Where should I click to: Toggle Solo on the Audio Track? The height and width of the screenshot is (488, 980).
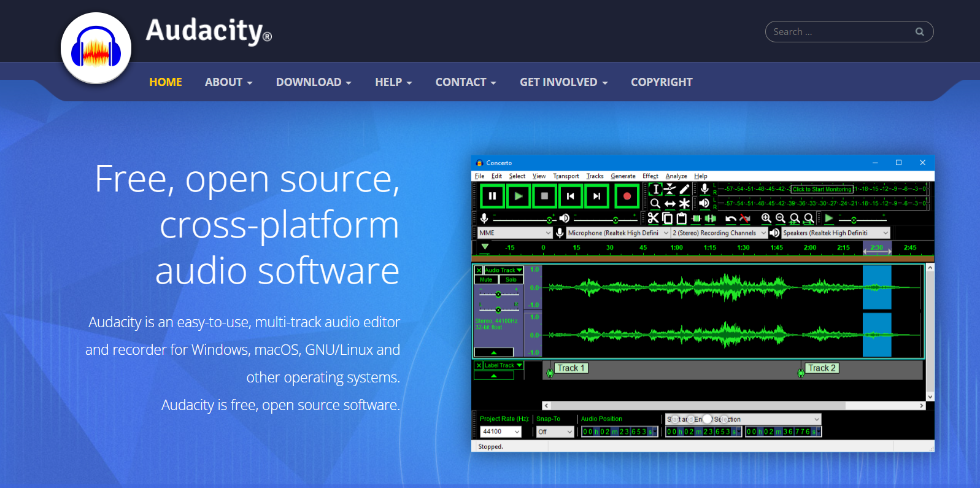coord(511,279)
